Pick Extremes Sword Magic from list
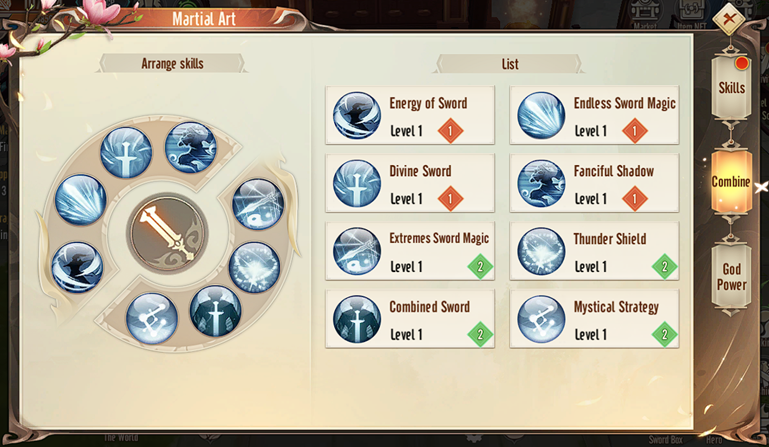This screenshot has width=769, height=447. click(410, 251)
